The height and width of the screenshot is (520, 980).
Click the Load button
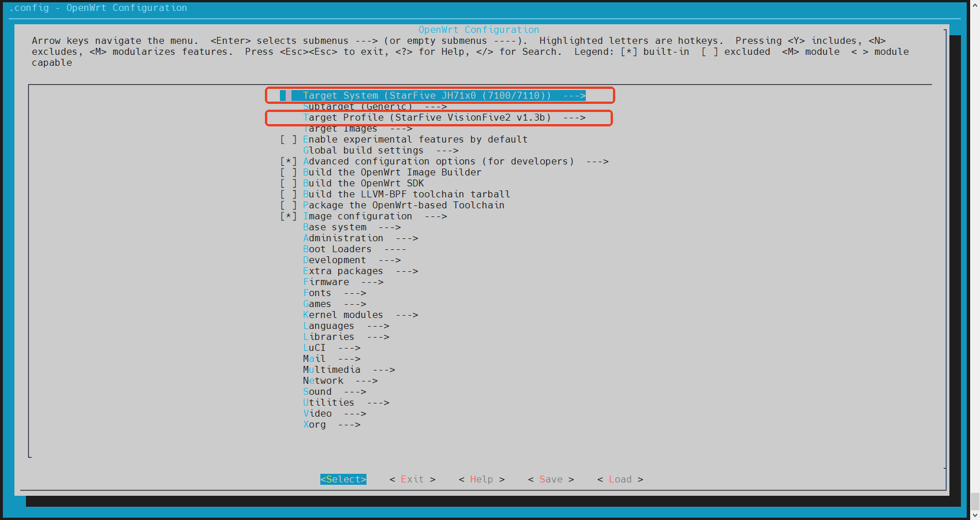point(620,480)
